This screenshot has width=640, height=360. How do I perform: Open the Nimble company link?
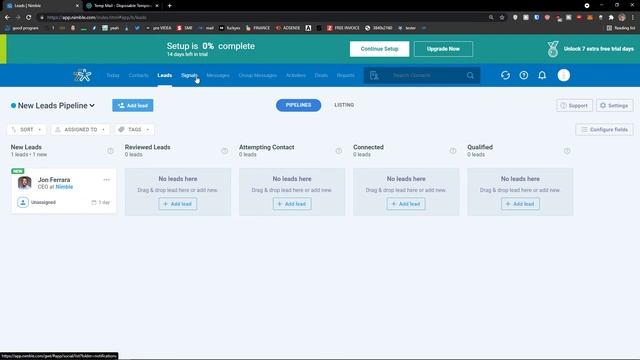pos(64,187)
